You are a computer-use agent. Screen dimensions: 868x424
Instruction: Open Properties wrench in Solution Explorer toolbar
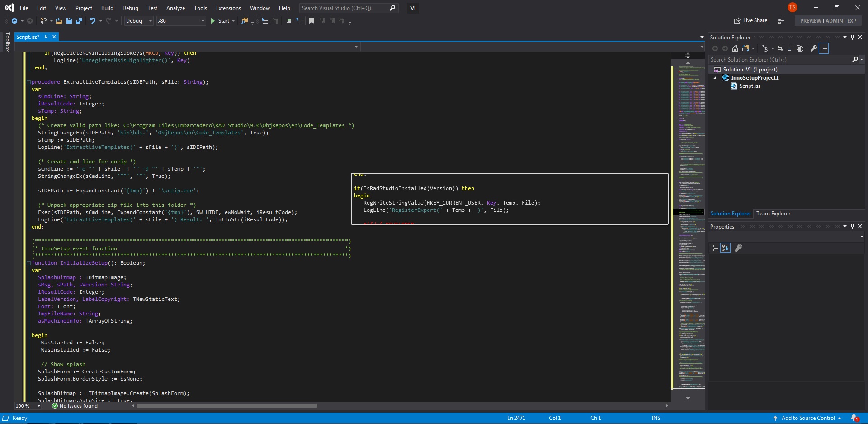814,48
